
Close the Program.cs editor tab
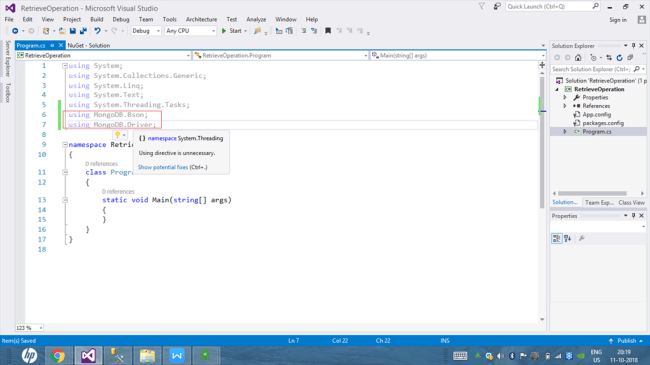pos(61,45)
